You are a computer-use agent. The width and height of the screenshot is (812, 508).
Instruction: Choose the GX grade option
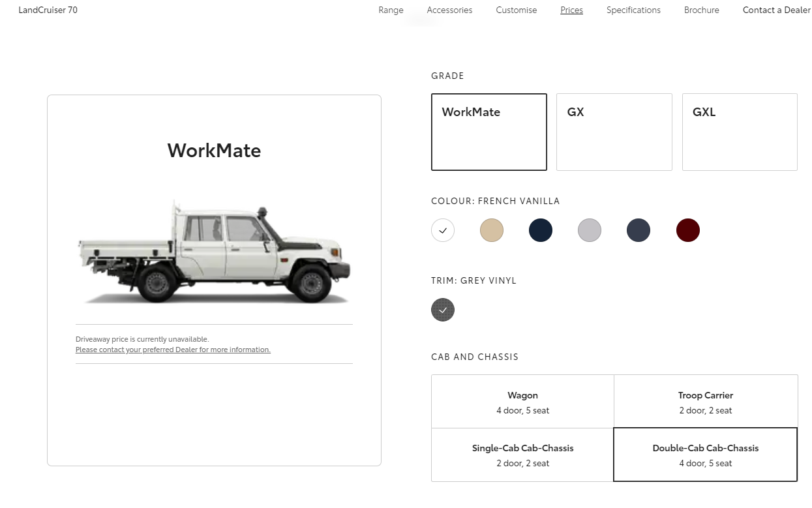(x=614, y=132)
